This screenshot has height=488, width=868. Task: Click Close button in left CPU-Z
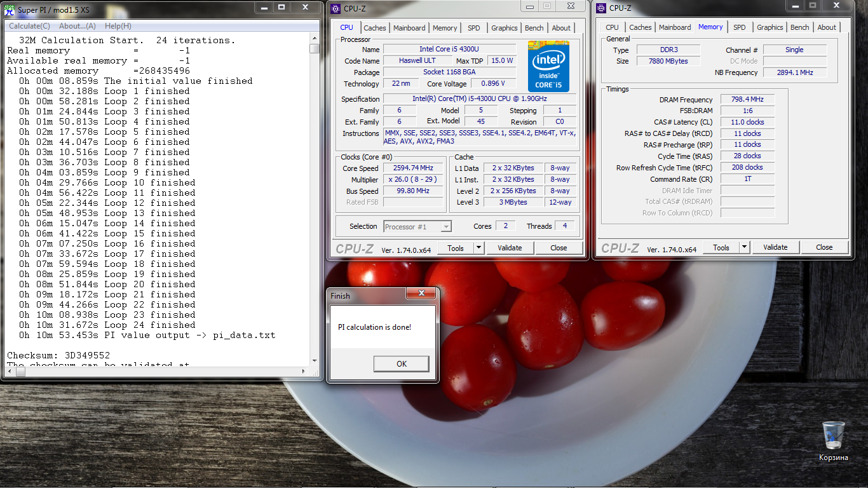point(559,248)
